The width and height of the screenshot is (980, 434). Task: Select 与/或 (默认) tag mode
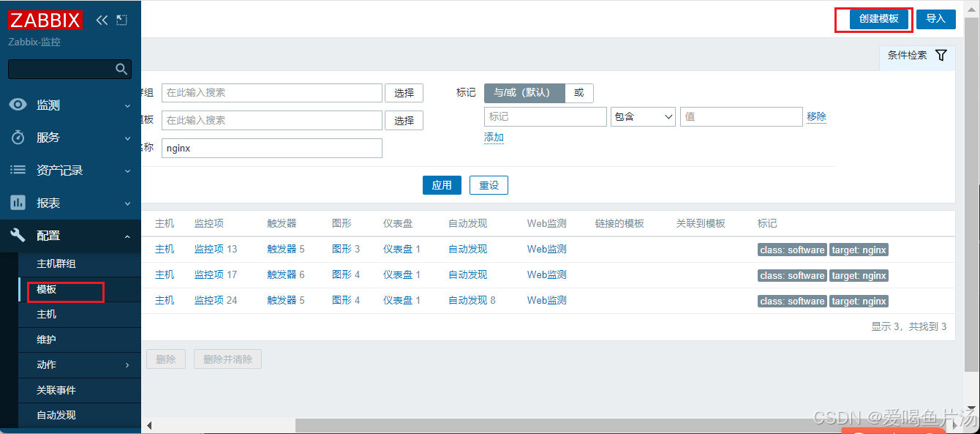pyautogui.click(x=524, y=93)
